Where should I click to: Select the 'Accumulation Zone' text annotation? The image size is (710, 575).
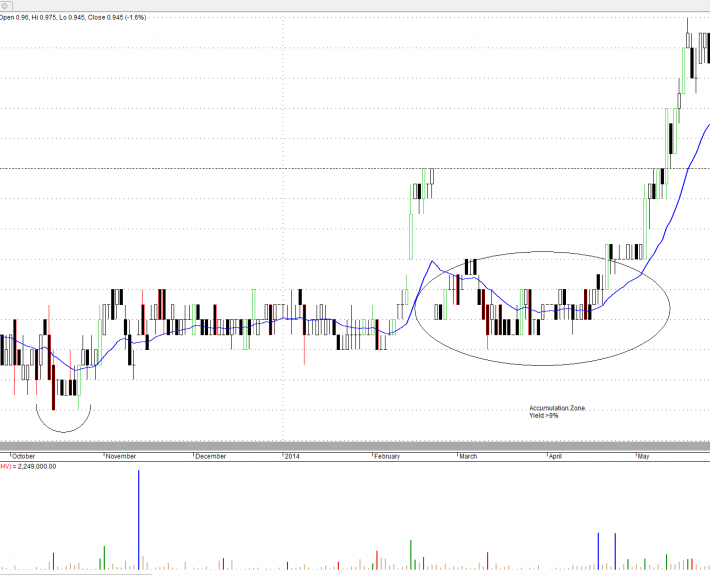(557, 408)
